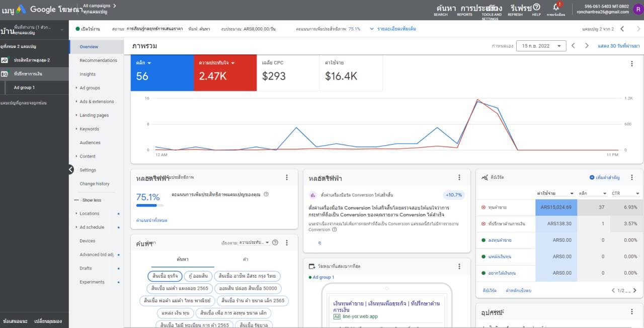The image size is (644, 328).
Task: Toggle green status dot of แหล่งเงินทุน keyword
Action: 484,256
